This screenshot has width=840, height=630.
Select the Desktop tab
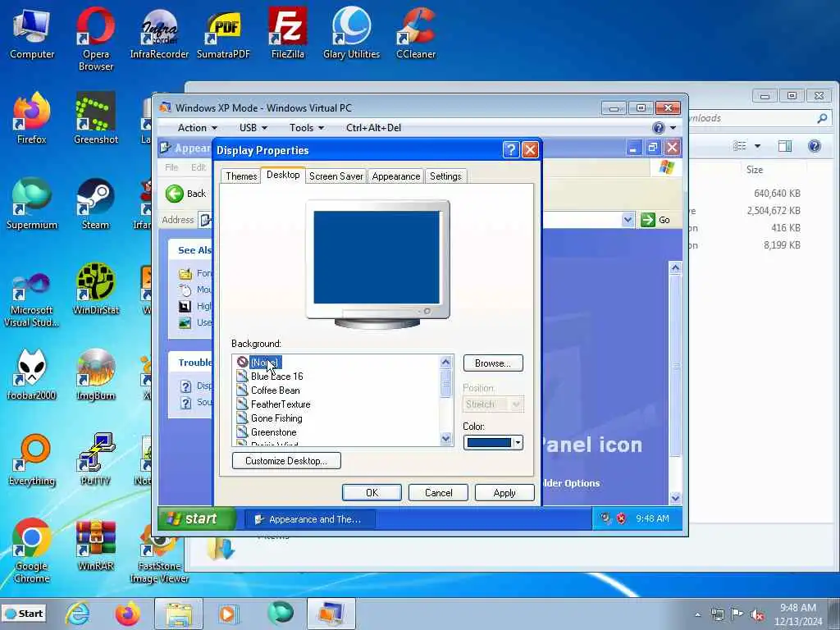click(283, 175)
